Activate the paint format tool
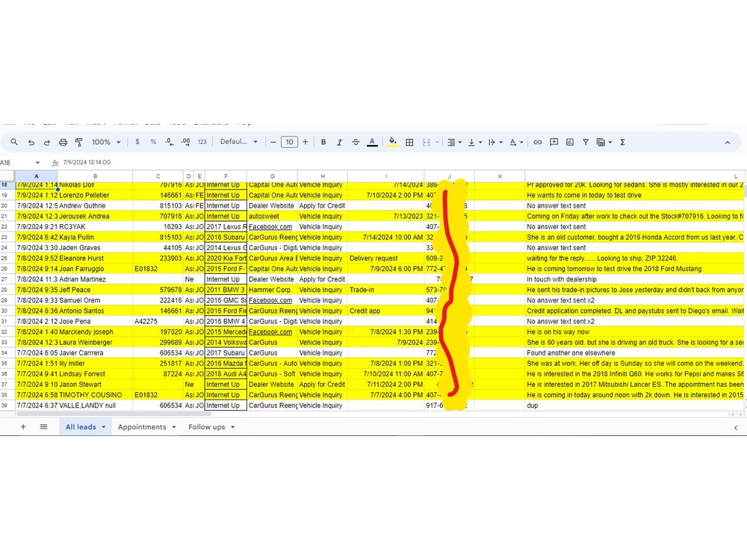This screenshot has width=747, height=560. click(x=79, y=142)
